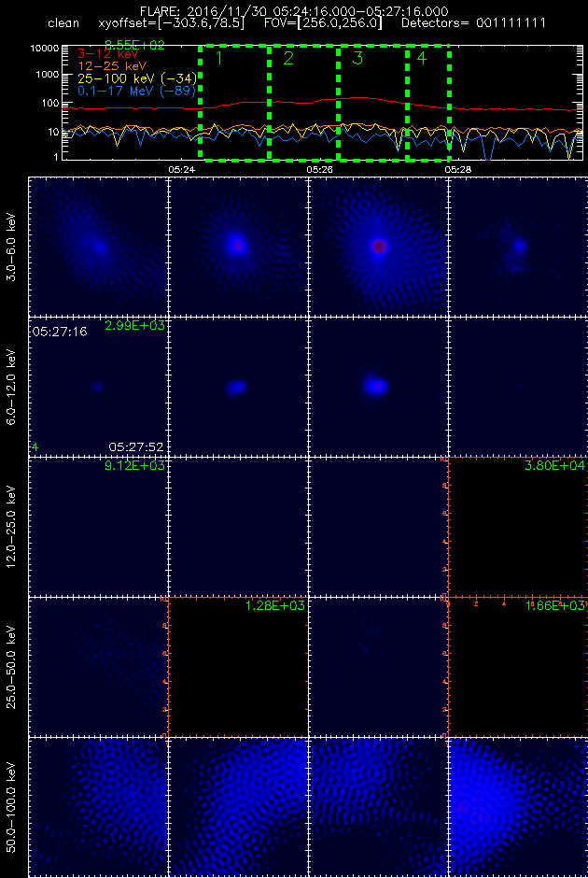Click the 12.0-25.0 keV row label
Viewport: 588px width, 878px height.
(x=12, y=527)
